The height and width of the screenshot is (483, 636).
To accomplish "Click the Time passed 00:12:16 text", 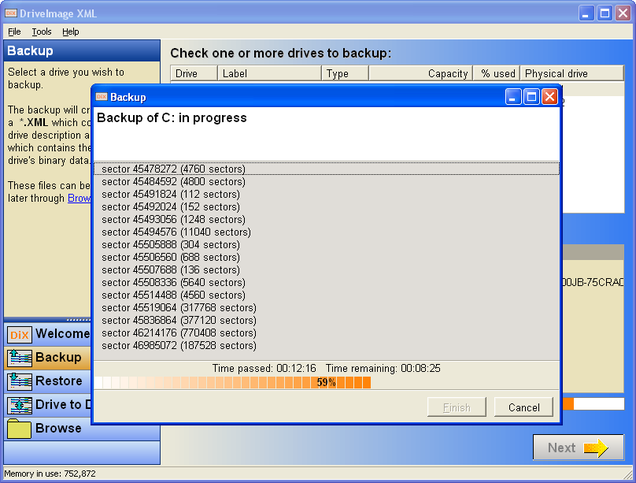I will [264, 368].
